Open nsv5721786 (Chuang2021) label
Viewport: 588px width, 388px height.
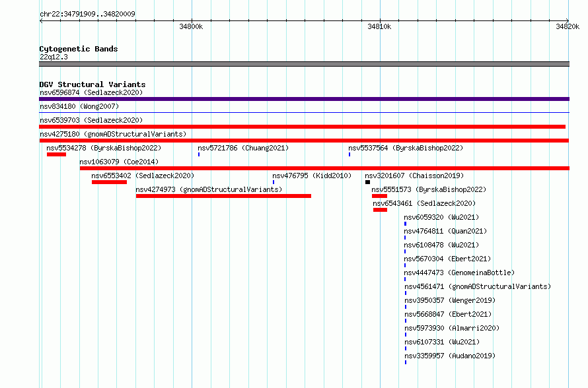tap(243, 148)
